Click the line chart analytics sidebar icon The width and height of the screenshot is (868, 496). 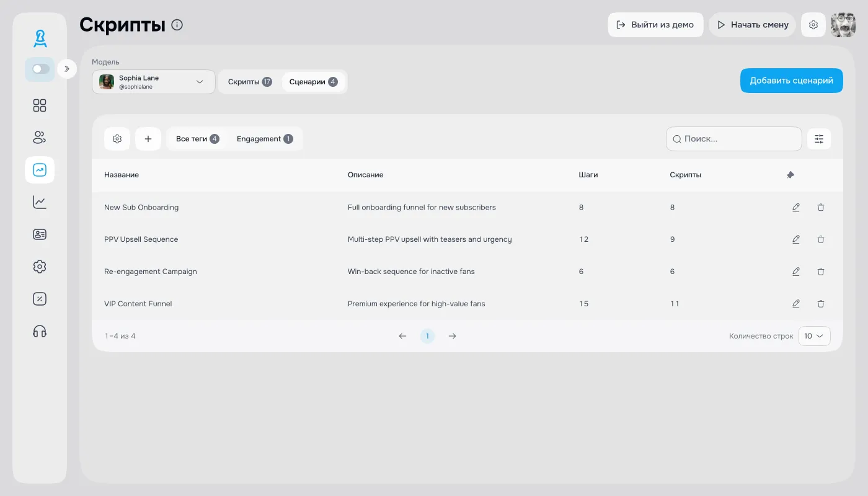coord(40,202)
